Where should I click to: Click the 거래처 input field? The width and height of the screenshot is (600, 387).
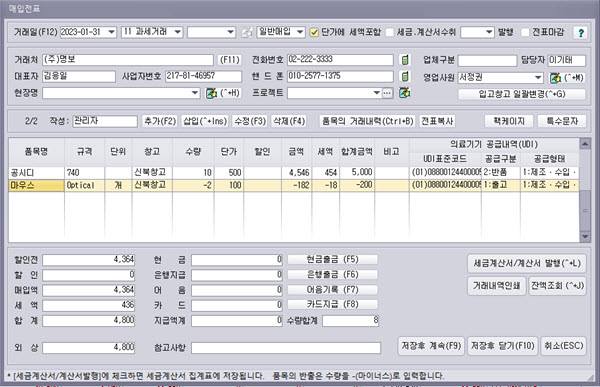click(128, 60)
